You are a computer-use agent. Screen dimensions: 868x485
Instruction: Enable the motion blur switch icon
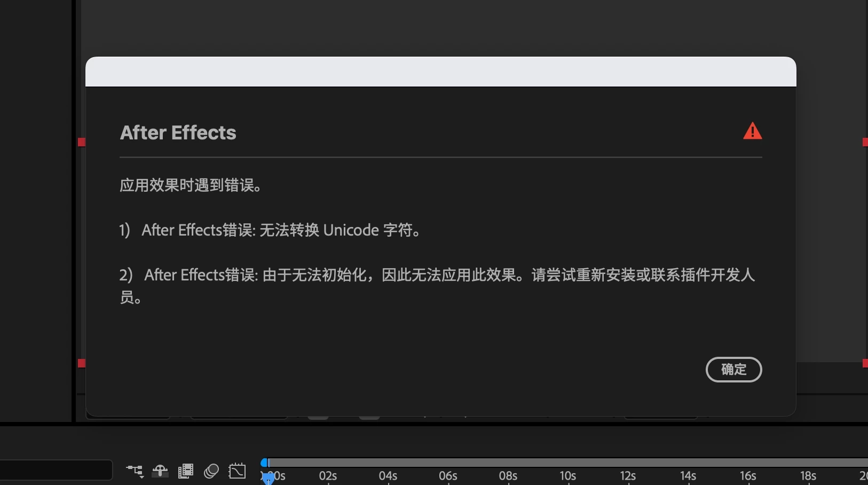211,471
